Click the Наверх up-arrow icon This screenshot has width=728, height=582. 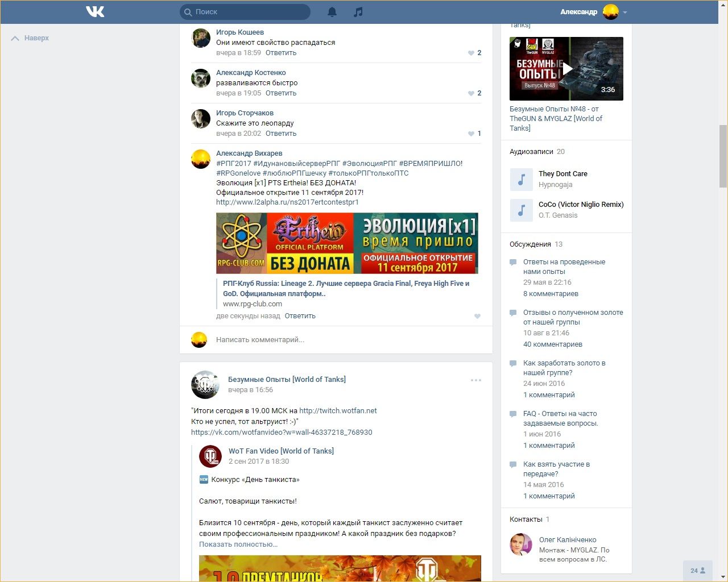15,38
